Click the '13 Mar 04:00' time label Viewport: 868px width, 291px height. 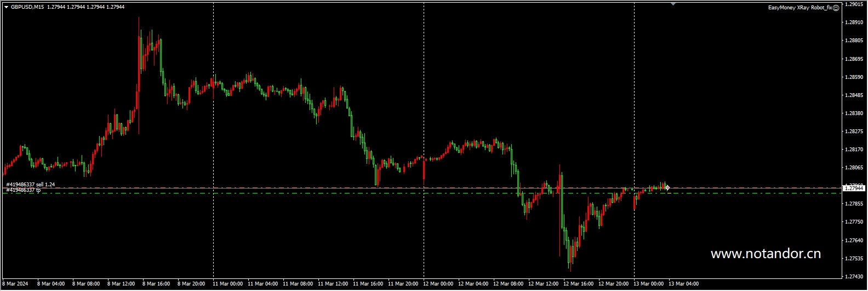click(x=683, y=284)
